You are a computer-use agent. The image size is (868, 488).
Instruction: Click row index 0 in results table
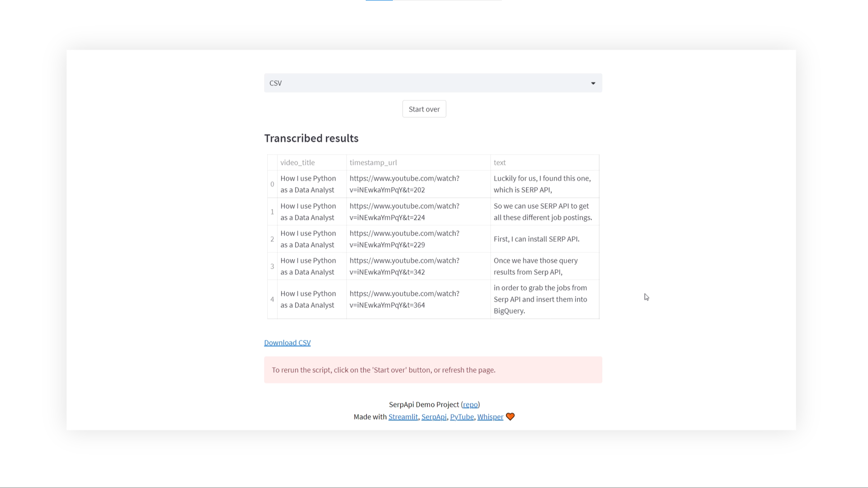coord(272,184)
